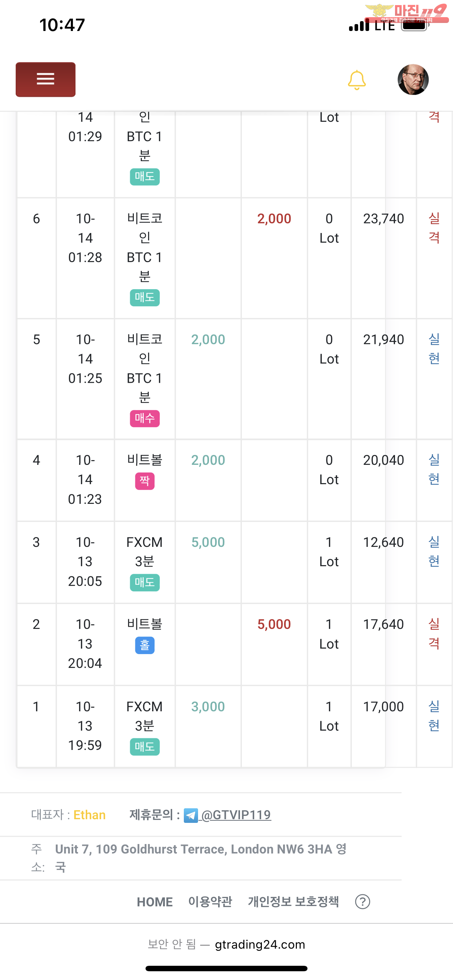
Task: Select the 실현 status in row 5
Action: tap(434, 349)
